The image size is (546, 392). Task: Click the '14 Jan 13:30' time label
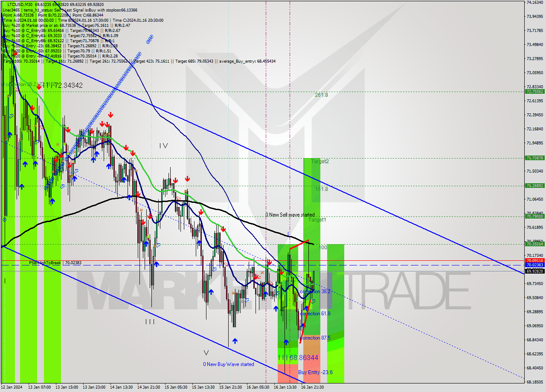coord(122,387)
